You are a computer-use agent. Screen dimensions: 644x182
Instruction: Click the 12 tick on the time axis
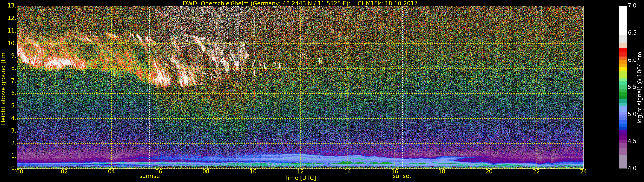(300, 172)
